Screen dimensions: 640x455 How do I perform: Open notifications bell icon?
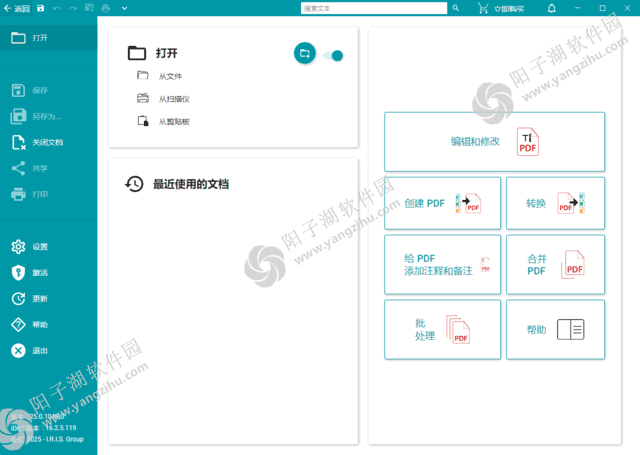click(x=551, y=8)
